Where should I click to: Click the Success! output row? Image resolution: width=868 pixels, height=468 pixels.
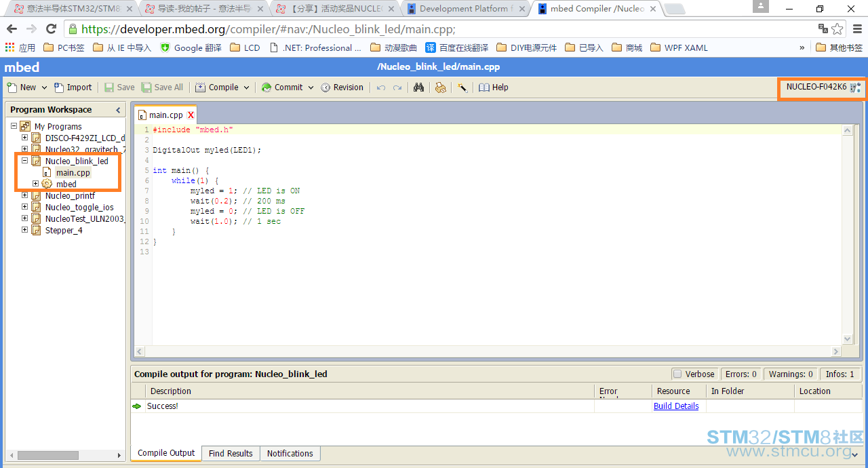coord(495,406)
